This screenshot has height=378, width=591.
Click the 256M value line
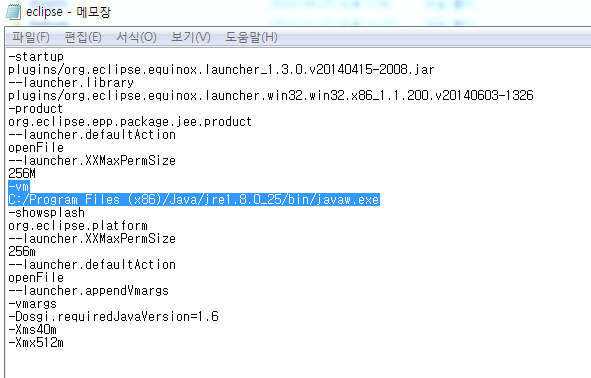(22, 174)
